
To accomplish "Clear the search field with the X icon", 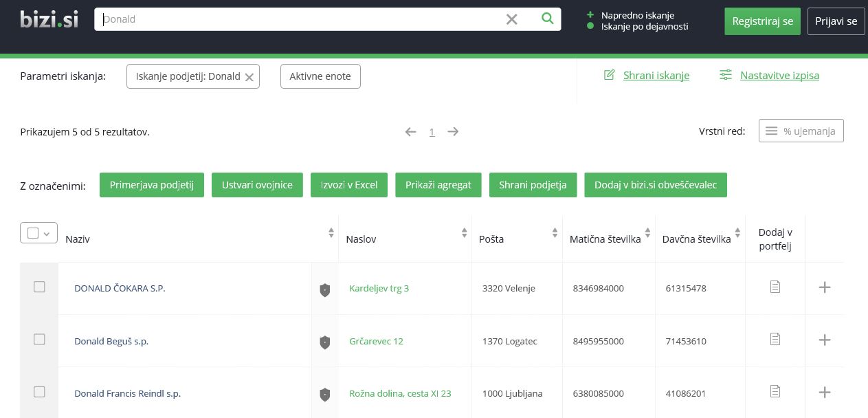I will (x=511, y=19).
